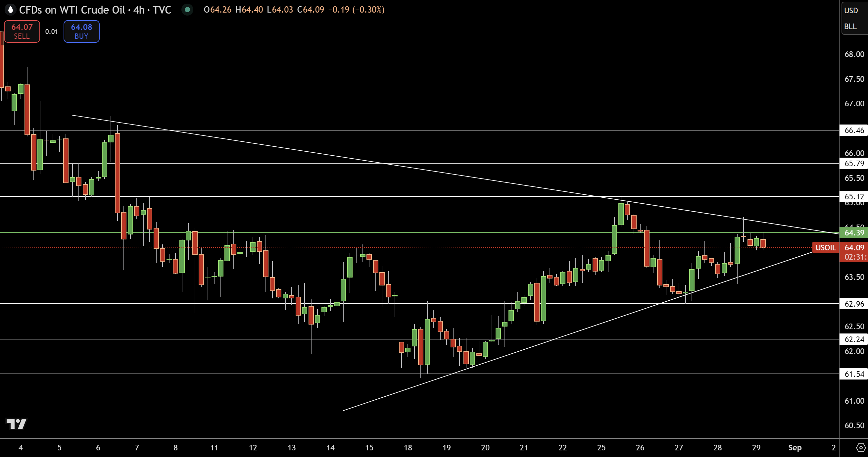The height and width of the screenshot is (457, 868).
Task: Select the 65.79 horizontal line price label
Action: (x=854, y=164)
